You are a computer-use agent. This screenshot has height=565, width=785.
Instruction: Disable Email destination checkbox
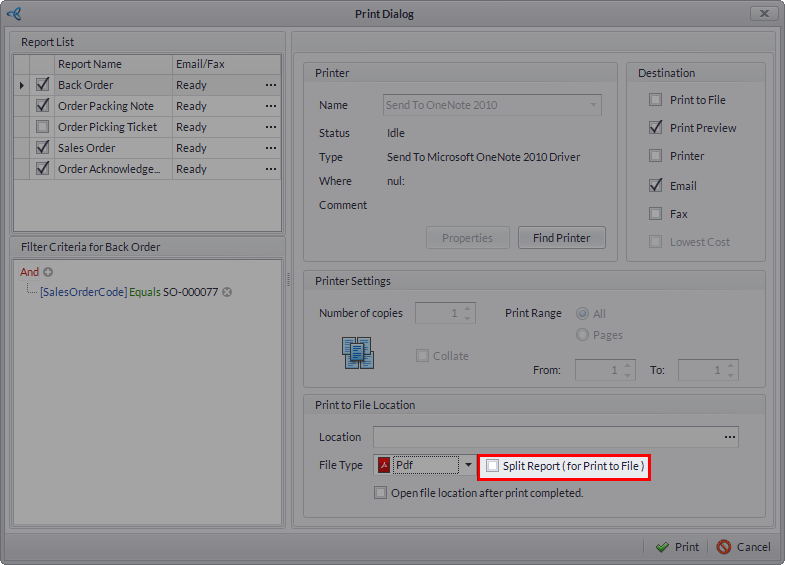pyautogui.click(x=655, y=185)
